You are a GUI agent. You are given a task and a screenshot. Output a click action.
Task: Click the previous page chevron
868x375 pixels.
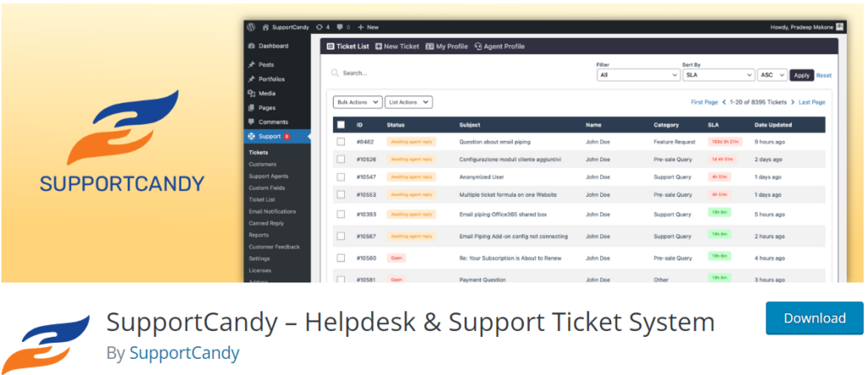(x=723, y=103)
